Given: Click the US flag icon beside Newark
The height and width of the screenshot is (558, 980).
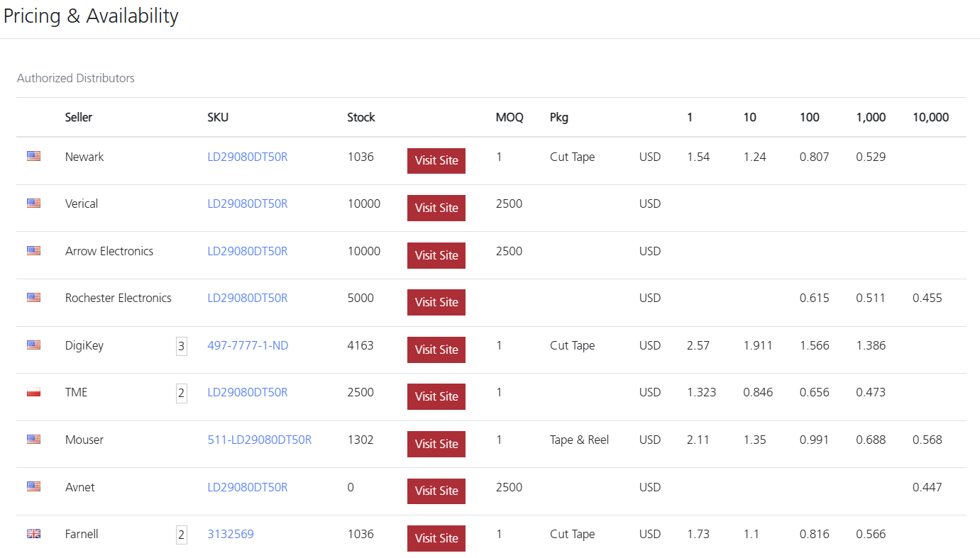Looking at the screenshot, I should tap(33, 157).
